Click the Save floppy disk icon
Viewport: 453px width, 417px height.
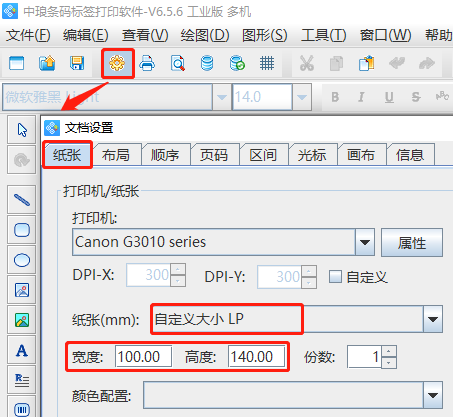coord(77,63)
